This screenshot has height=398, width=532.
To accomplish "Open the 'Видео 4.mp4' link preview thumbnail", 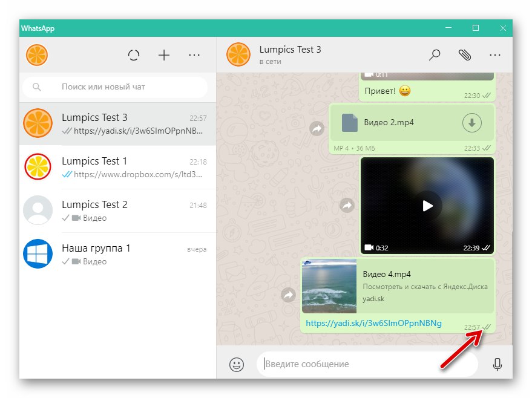I will [x=329, y=286].
